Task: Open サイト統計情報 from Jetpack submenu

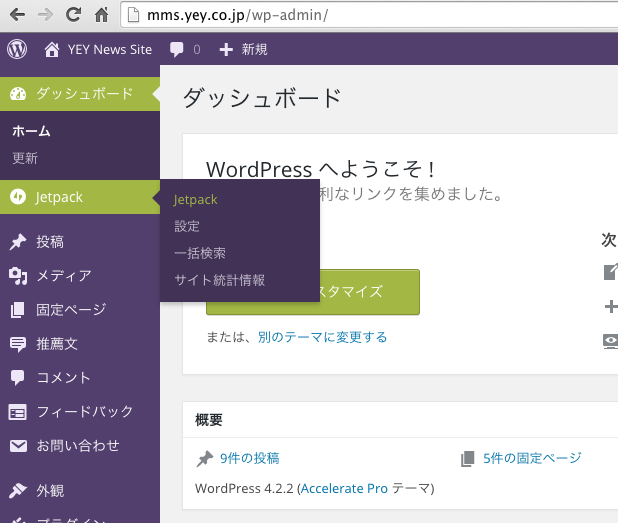Action: [x=219, y=280]
